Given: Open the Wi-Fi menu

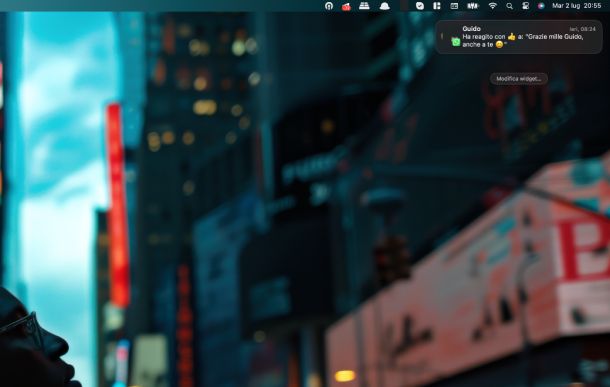Looking at the screenshot, I should click(x=493, y=6).
